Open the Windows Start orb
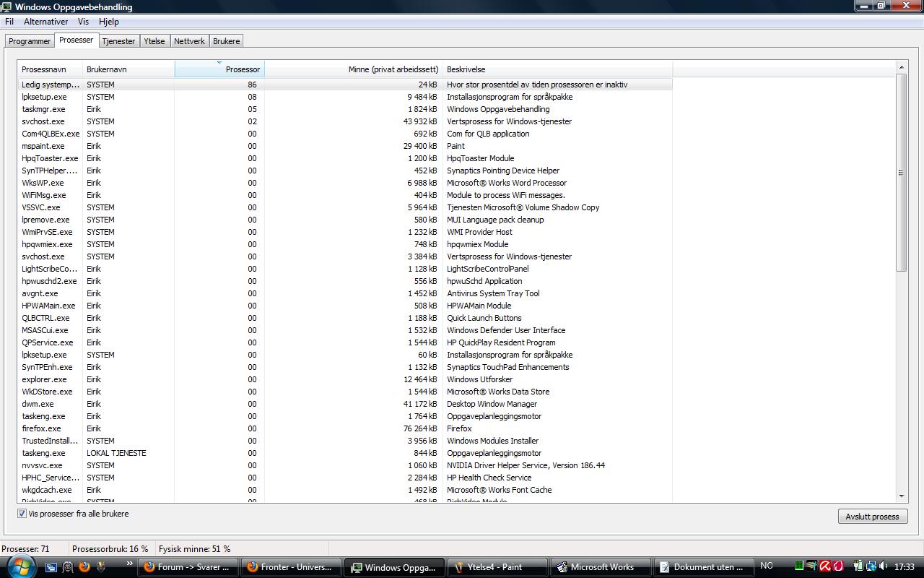The image size is (924, 578). (20, 566)
